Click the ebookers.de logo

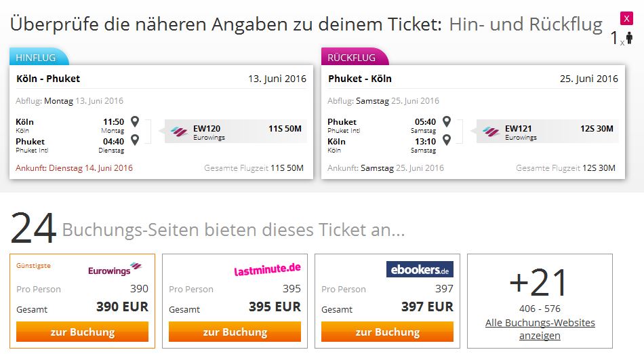[x=420, y=269]
